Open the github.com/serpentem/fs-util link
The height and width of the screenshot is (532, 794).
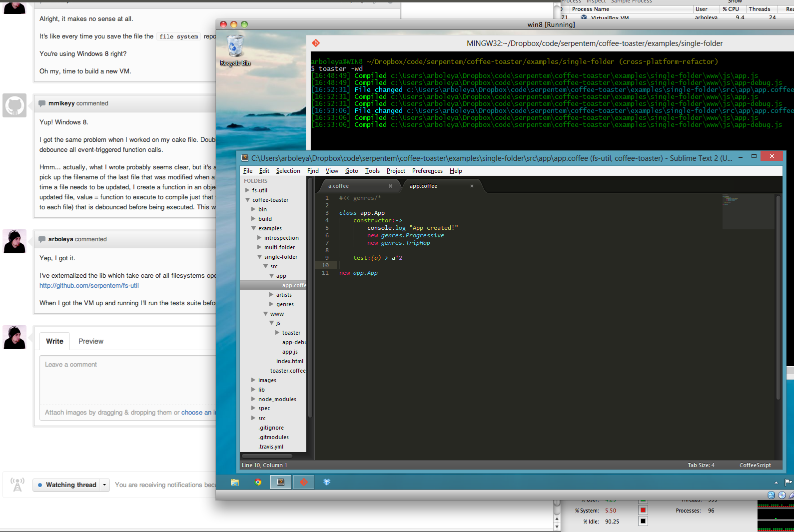[x=89, y=286]
